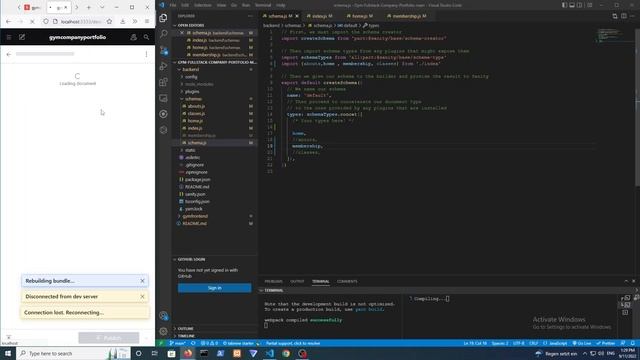The height and width of the screenshot is (360, 640).
Task: Open browser downloads panel
Action: click(x=122, y=21)
